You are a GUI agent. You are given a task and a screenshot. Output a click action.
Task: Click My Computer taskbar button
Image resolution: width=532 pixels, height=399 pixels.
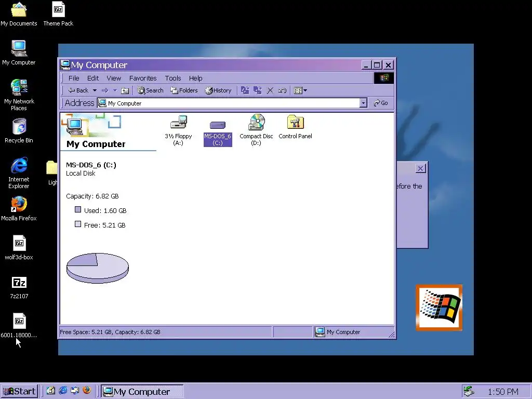(x=142, y=392)
